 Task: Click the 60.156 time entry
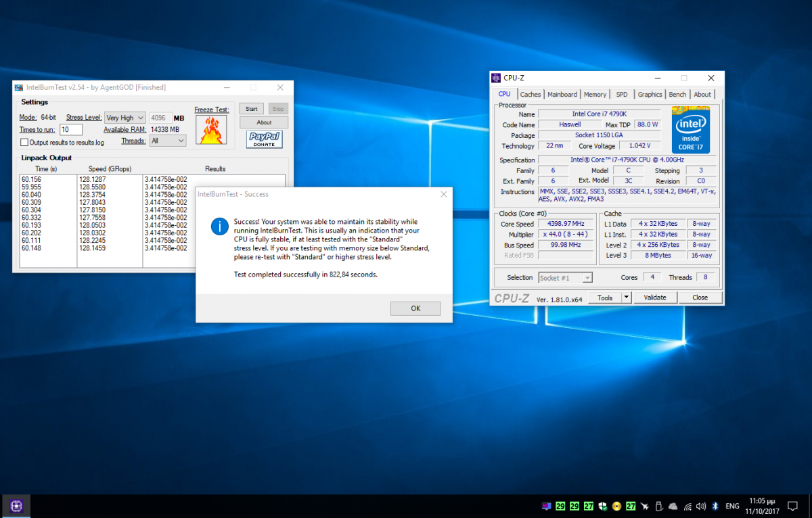tap(30, 180)
